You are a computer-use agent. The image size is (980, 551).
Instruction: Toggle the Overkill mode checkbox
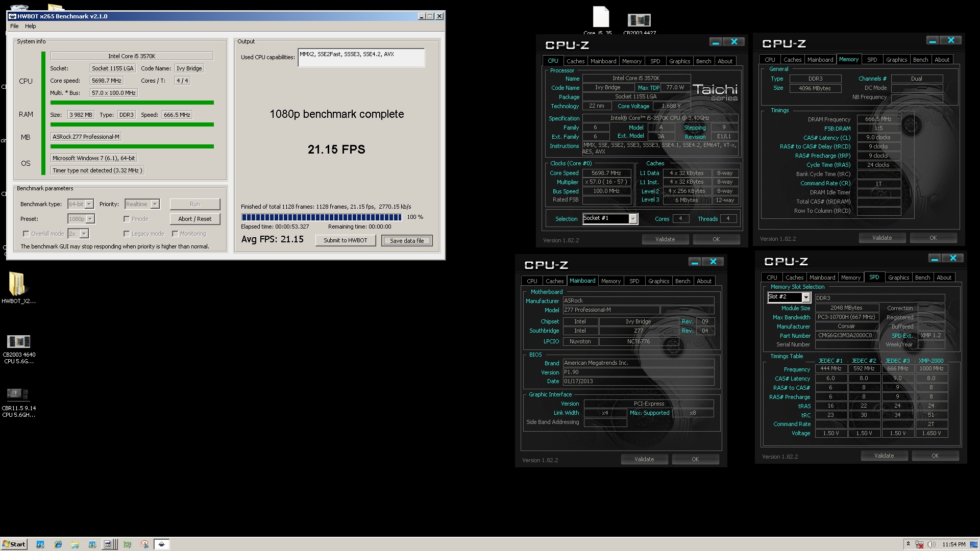coord(26,234)
